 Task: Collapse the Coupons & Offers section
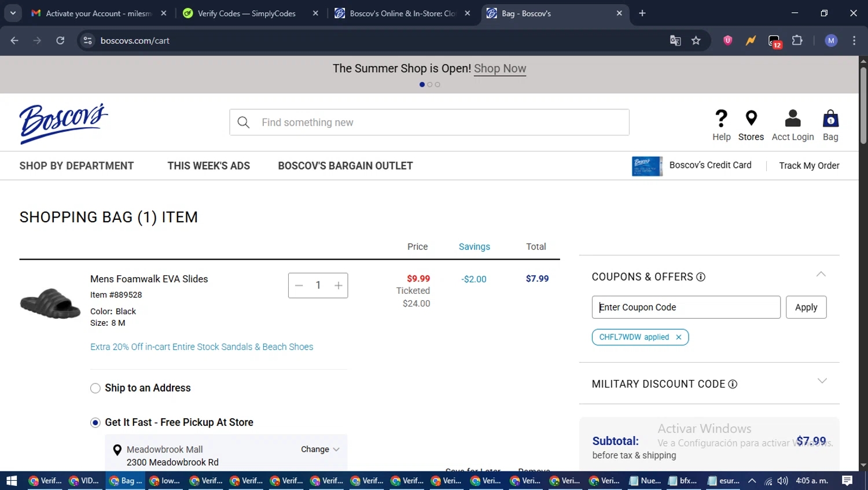pos(821,274)
